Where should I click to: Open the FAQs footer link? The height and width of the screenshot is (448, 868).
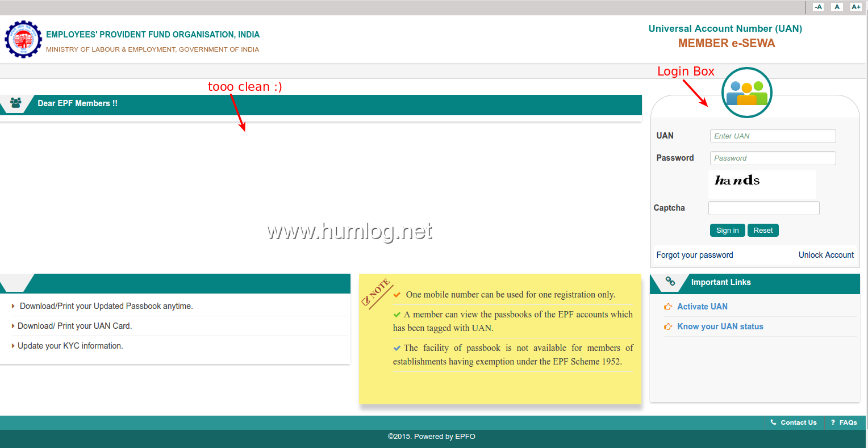point(848,422)
